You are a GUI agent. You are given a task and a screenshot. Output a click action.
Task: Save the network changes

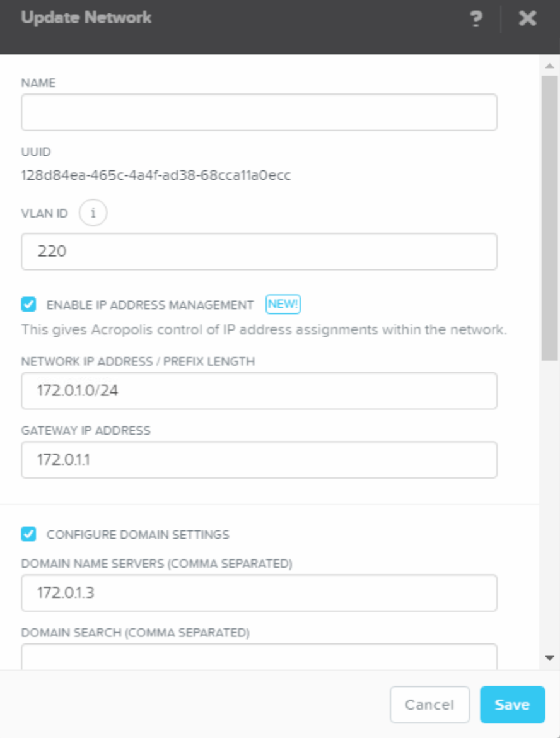tap(513, 705)
